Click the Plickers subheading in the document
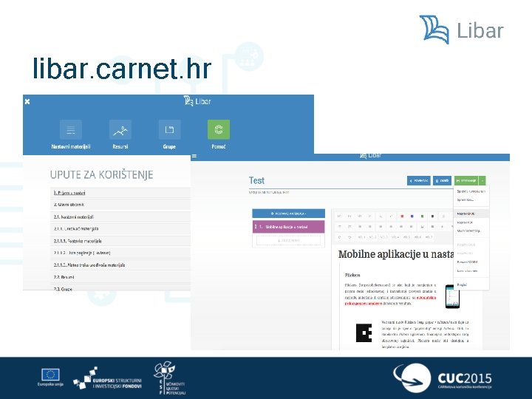This screenshot has height=399, width=532. pyautogui.click(x=352, y=275)
